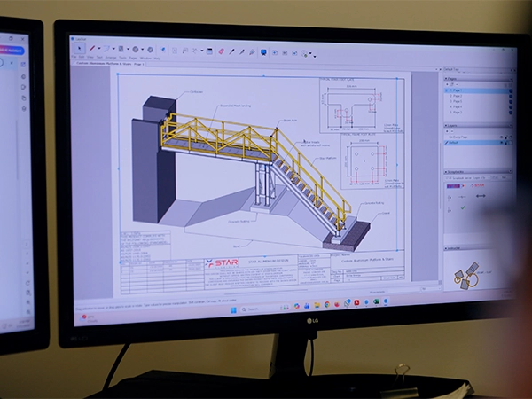Click the Zoom magnifier tool
532x399 pixels.
tap(305, 53)
